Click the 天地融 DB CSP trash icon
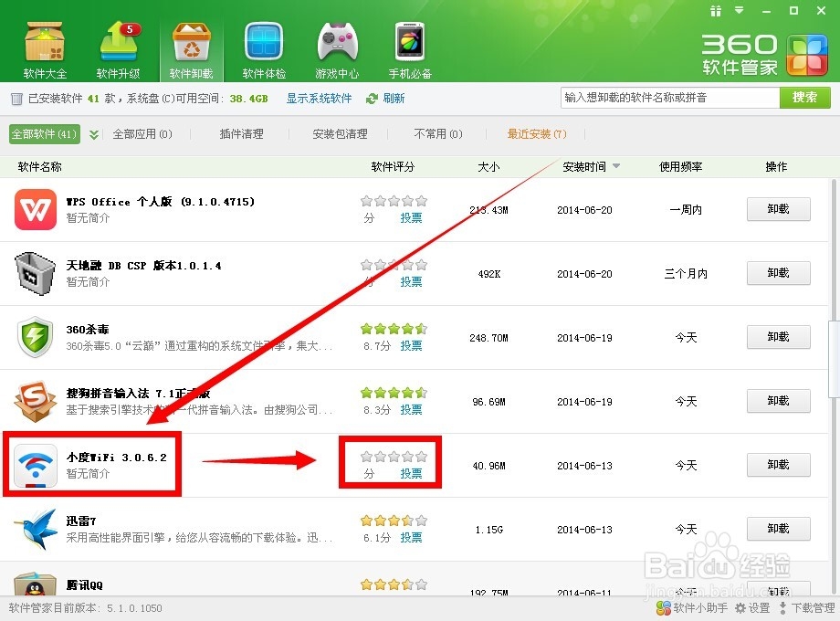 pos(35,273)
